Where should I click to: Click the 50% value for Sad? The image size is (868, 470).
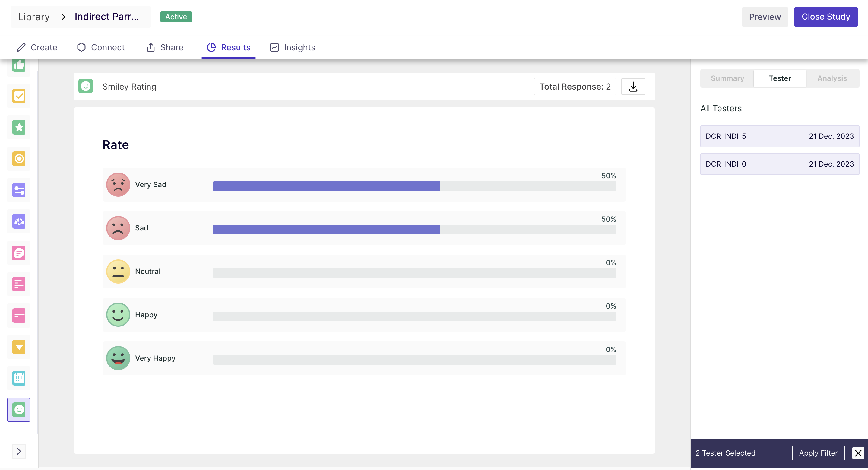pos(609,219)
